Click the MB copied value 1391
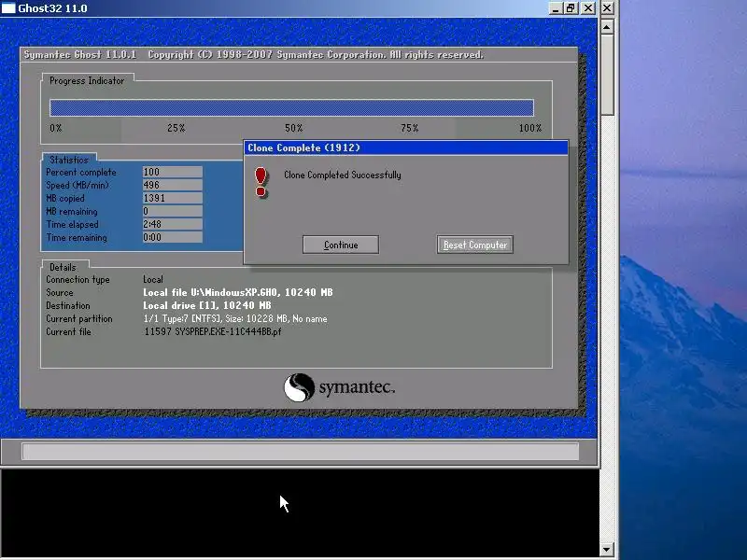 tap(173, 198)
